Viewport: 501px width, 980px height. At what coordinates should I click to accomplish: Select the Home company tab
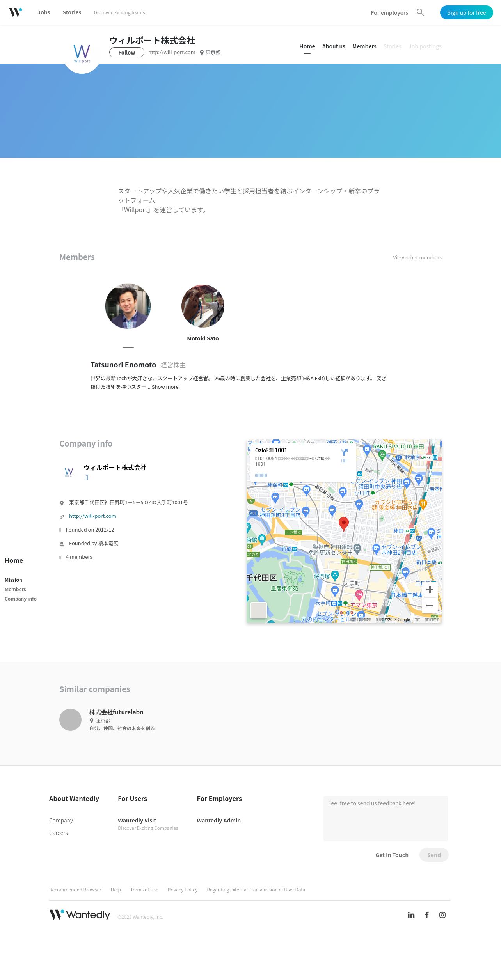click(x=307, y=46)
